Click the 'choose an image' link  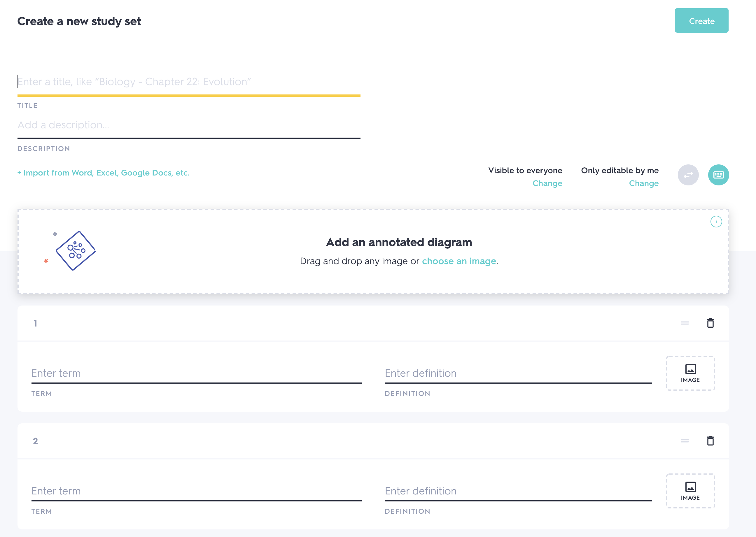(x=459, y=261)
